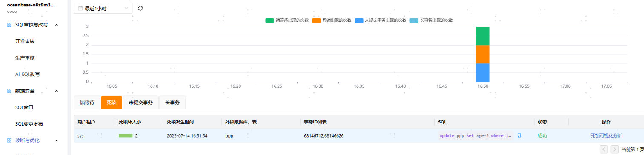Go to previous page with left arrow
This screenshot has width=644, height=155.
604,149
